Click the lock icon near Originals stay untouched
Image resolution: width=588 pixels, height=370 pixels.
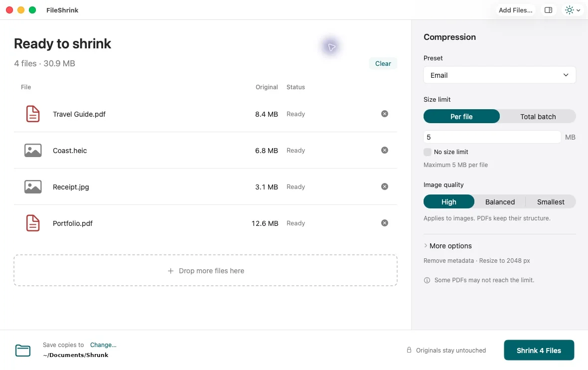[409, 350]
